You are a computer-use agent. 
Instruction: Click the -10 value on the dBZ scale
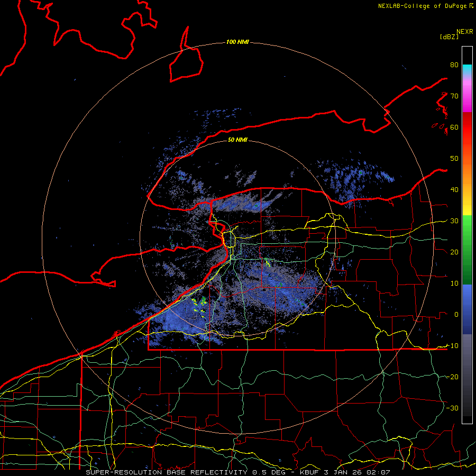(x=452, y=346)
